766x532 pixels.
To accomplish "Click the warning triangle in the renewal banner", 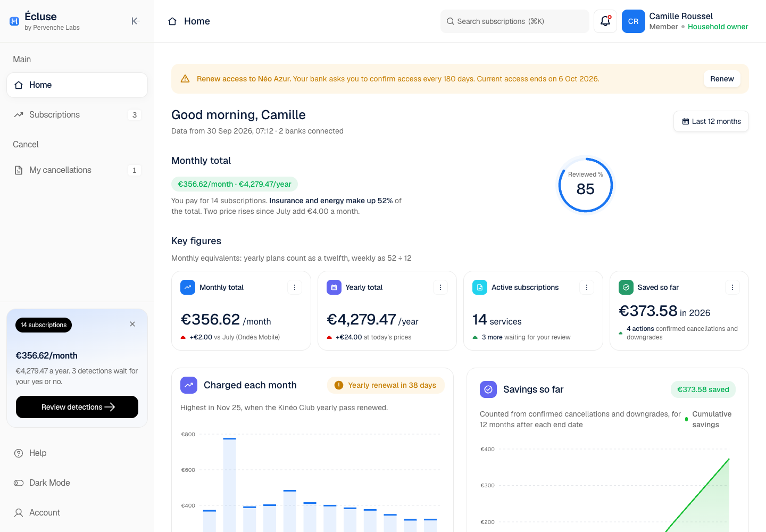I will (185, 79).
